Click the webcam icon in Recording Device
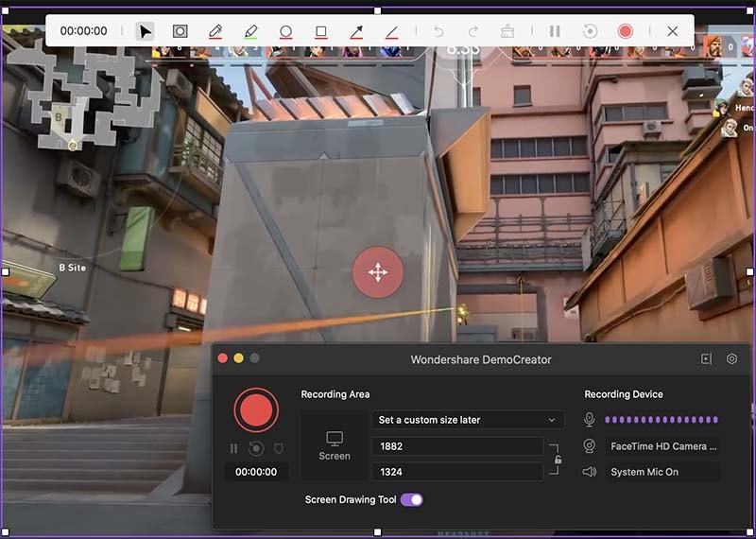The image size is (756, 539). pyautogui.click(x=589, y=446)
